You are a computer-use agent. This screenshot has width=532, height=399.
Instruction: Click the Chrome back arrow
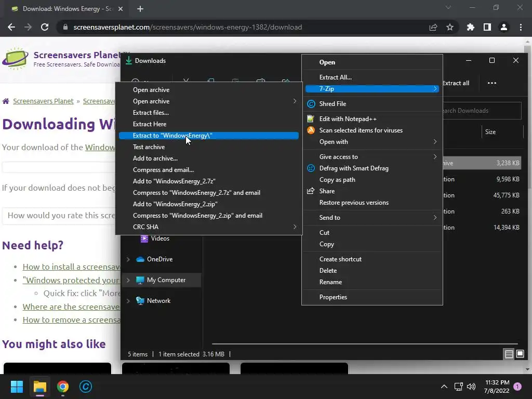point(11,27)
